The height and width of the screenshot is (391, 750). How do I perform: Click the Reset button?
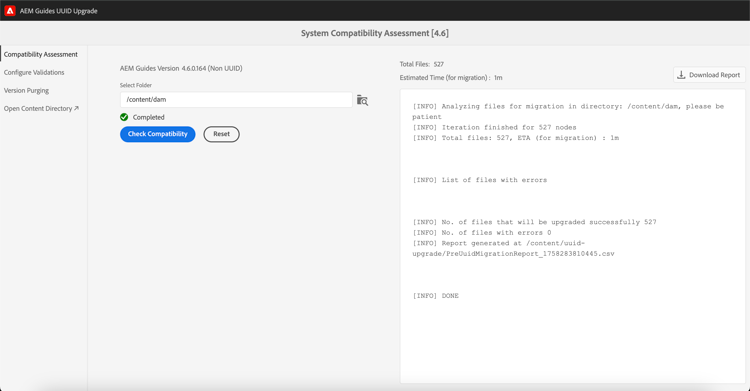click(221, 134)
